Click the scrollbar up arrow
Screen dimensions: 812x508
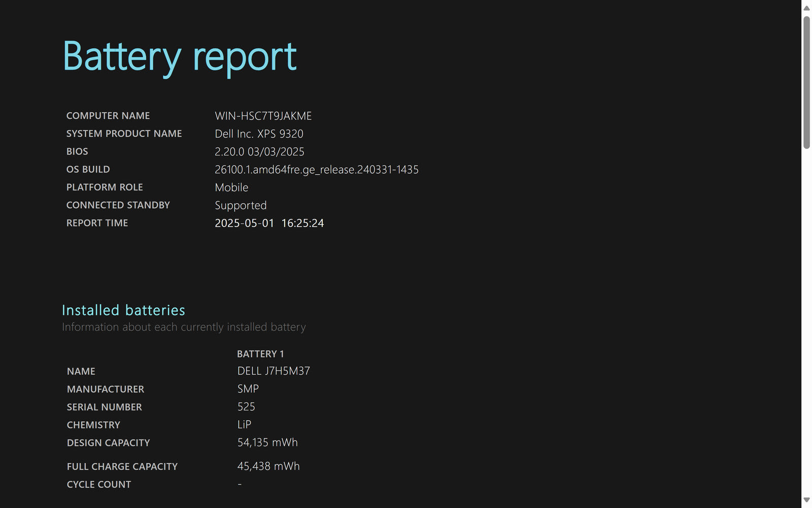point(806,8)
